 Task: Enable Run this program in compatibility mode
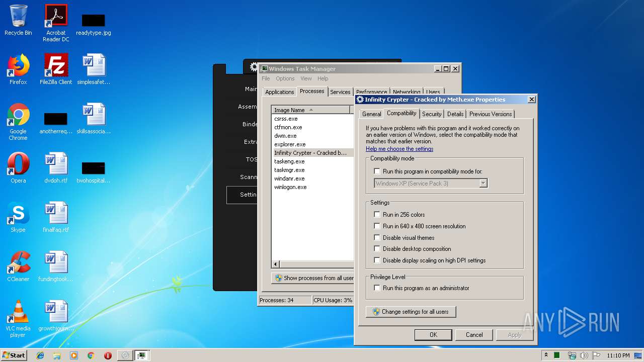377,171
